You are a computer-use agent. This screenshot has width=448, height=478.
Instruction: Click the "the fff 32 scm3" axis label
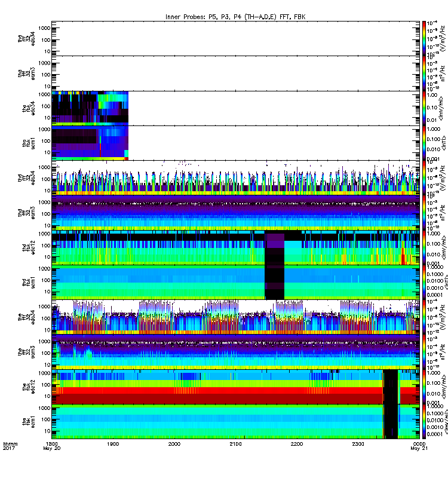[x=26, y=352]
